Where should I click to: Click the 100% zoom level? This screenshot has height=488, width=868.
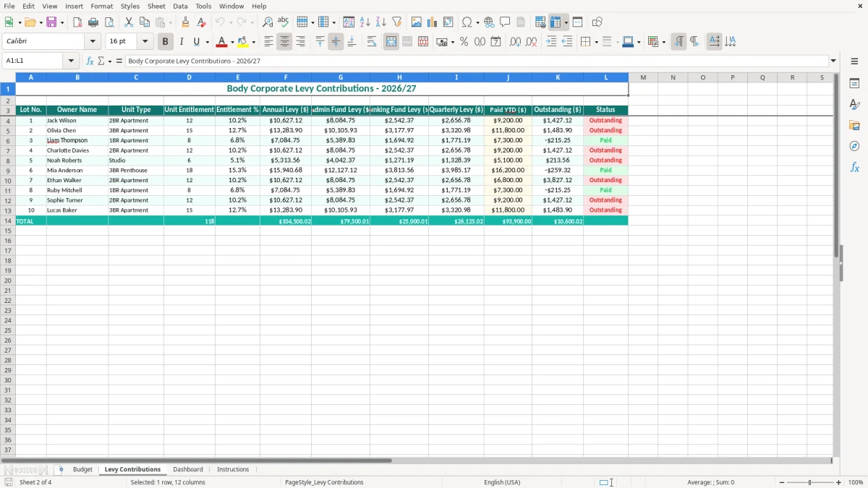point(856,482)
